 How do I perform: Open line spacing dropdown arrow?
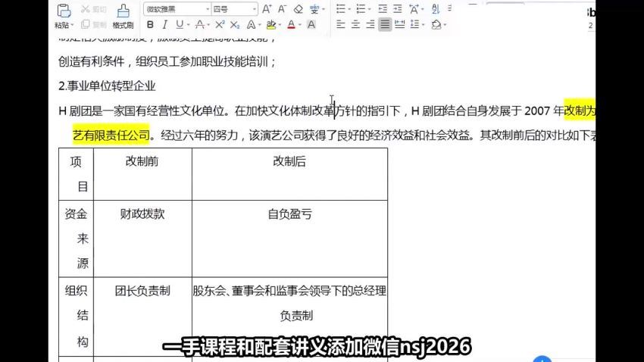(423, 25)
